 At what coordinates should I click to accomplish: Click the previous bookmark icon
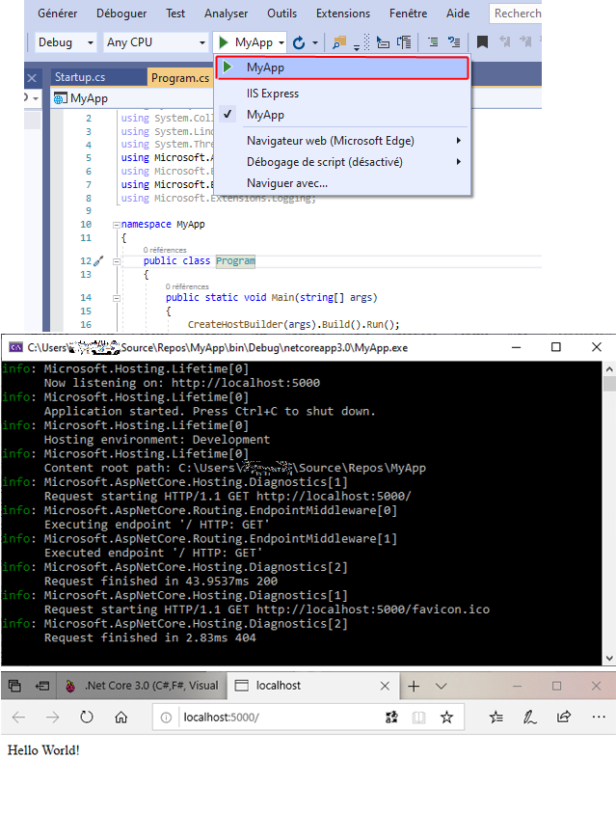click(504, 42)
